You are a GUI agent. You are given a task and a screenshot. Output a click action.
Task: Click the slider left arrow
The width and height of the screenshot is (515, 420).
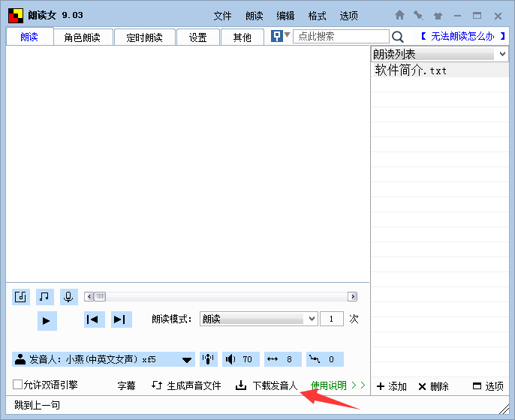tap(89, 297)
